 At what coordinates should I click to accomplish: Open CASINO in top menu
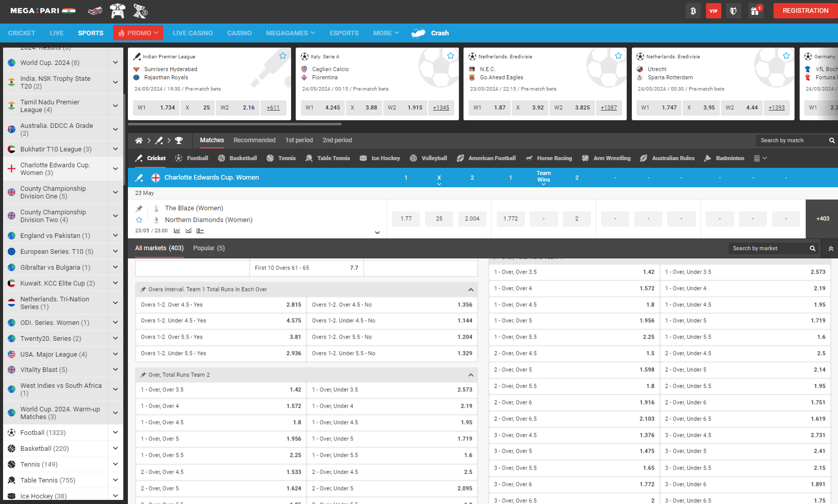pyautogui.click(x=239, y=33)
